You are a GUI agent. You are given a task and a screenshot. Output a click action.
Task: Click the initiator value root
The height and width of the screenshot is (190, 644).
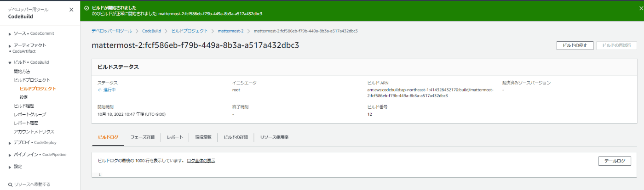tap(236, 90)
